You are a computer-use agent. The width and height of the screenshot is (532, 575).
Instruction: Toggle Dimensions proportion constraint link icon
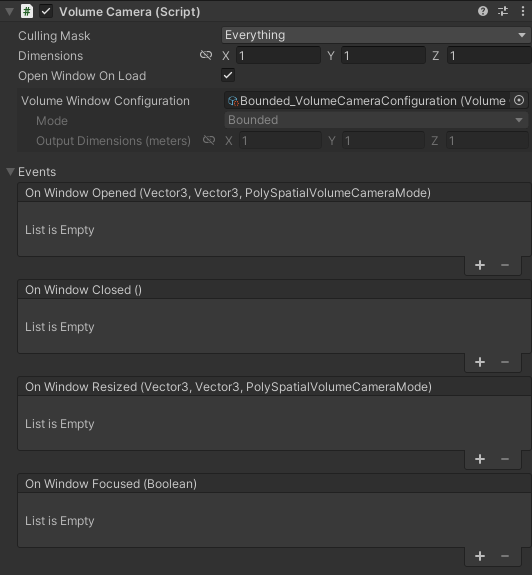tap(206, 55)
